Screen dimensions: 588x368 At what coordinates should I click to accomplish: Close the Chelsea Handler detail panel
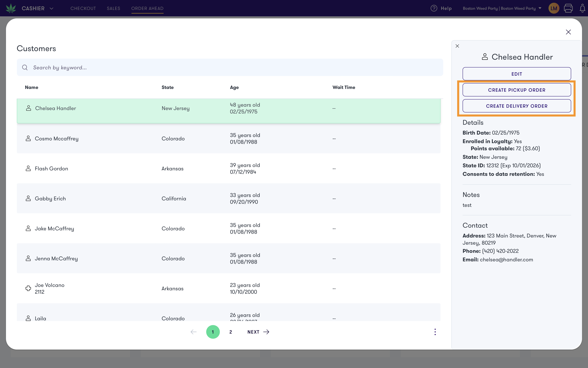click(457, 46)
